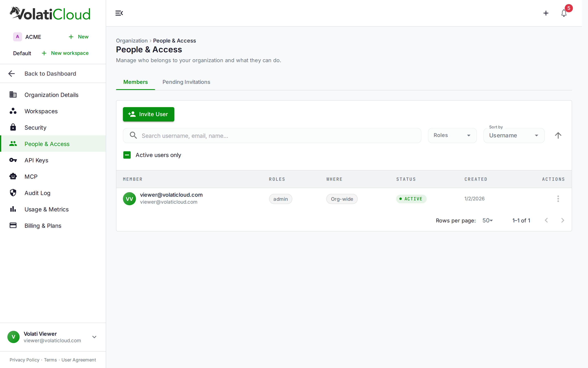Open Billing & Plans menu item
The width and height of the screenshot is (588, 368).
click(x=53, y=225)
